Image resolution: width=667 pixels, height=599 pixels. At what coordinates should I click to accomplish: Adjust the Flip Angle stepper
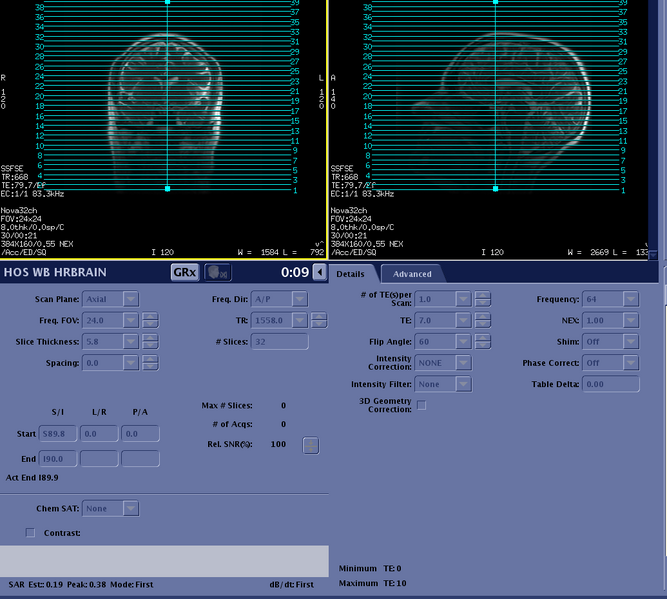(x=483, y=342)
